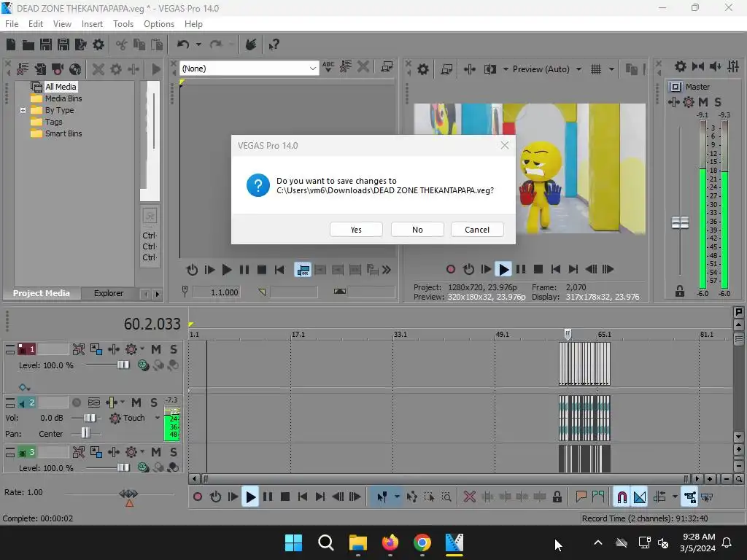Select the Normal Edit tool
The height and width of the screenshot is (560, 747).
click(382, 497)
